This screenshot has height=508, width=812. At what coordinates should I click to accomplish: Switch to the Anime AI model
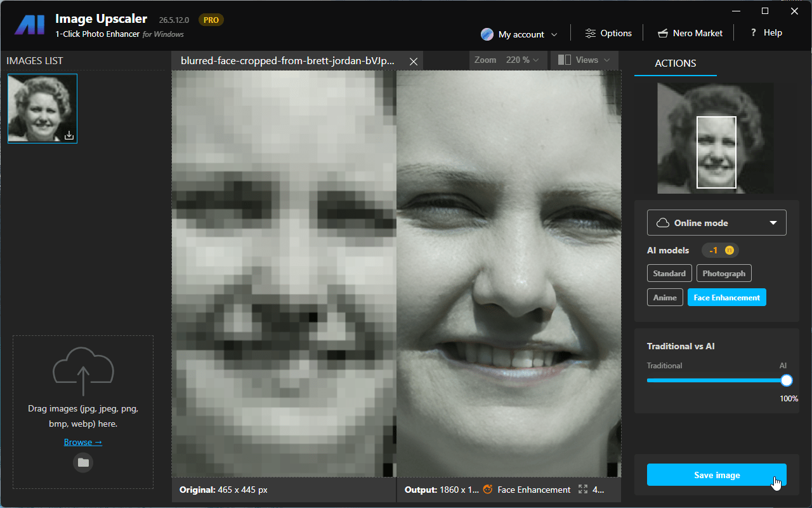tap(665, 297)
